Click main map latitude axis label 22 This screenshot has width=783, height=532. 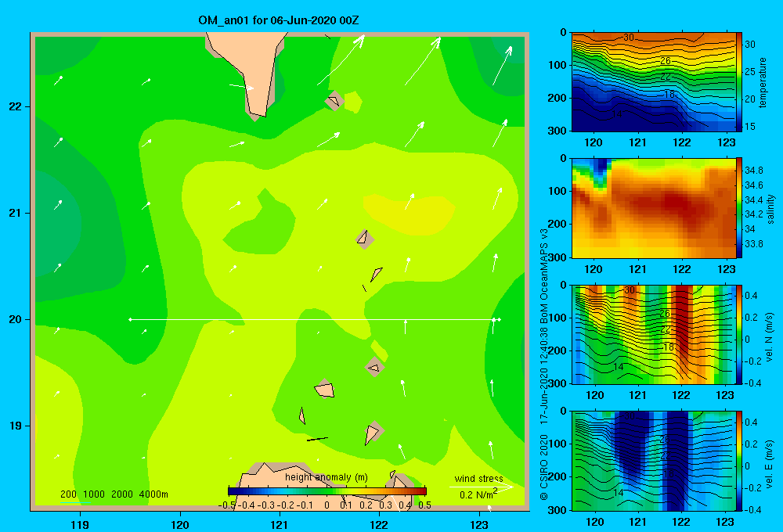pos(15,106)
